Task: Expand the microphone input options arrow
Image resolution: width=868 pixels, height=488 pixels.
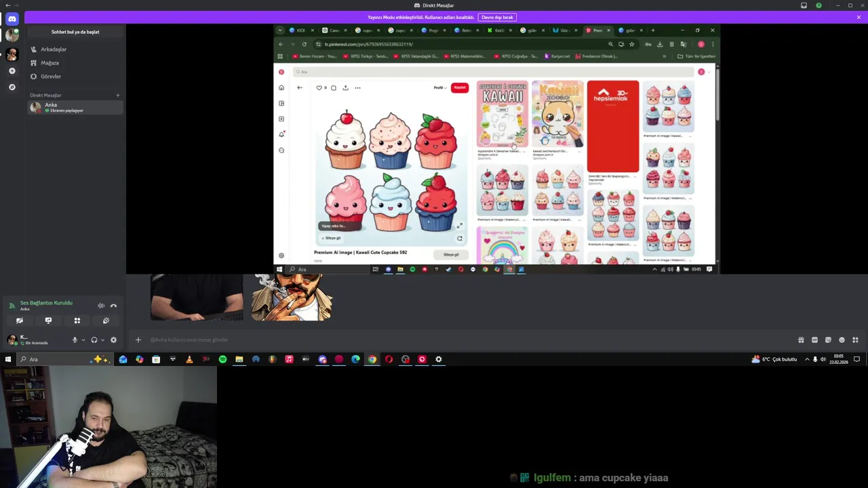Action: point(83,340)
